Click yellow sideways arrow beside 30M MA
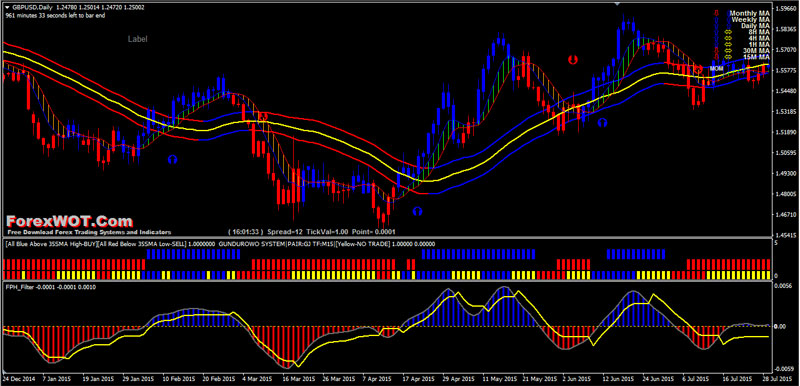 (728, 50)
